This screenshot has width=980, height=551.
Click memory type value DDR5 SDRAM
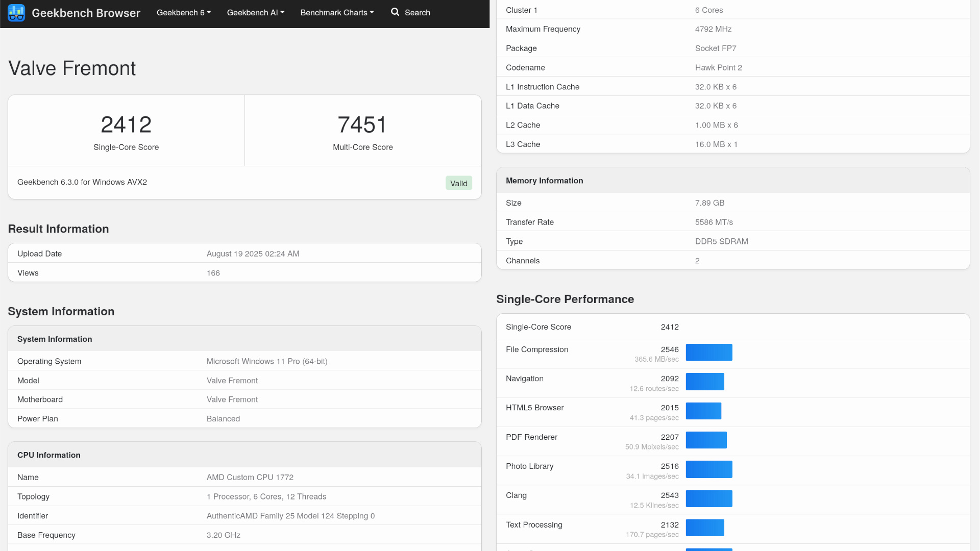coord(722,241)
